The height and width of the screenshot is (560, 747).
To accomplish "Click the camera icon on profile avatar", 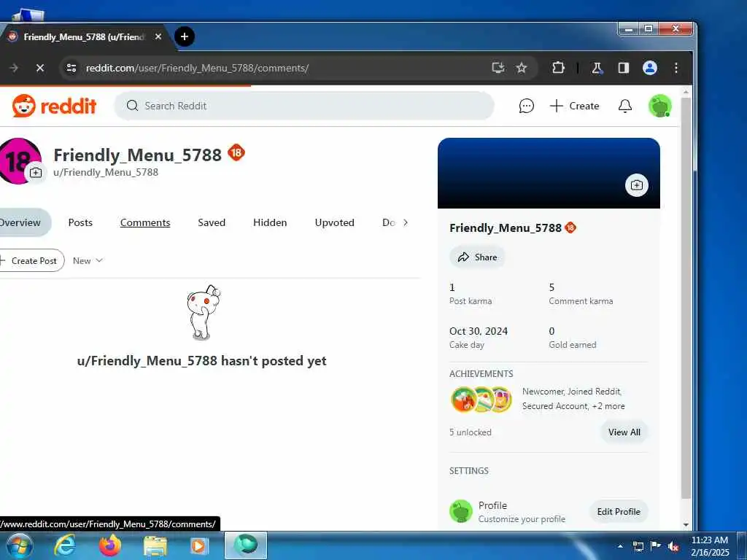I will [x=36, y=173].
